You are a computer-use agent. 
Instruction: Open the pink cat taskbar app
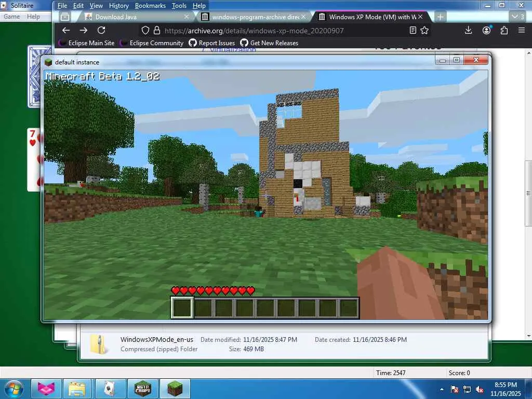[x=46, y=389]
